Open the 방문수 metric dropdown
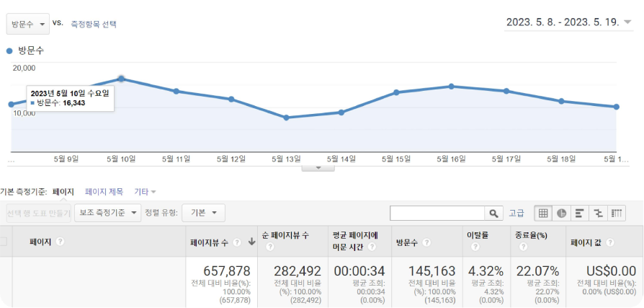The width and height of the screenshot is (644, 308). point(28,24)
